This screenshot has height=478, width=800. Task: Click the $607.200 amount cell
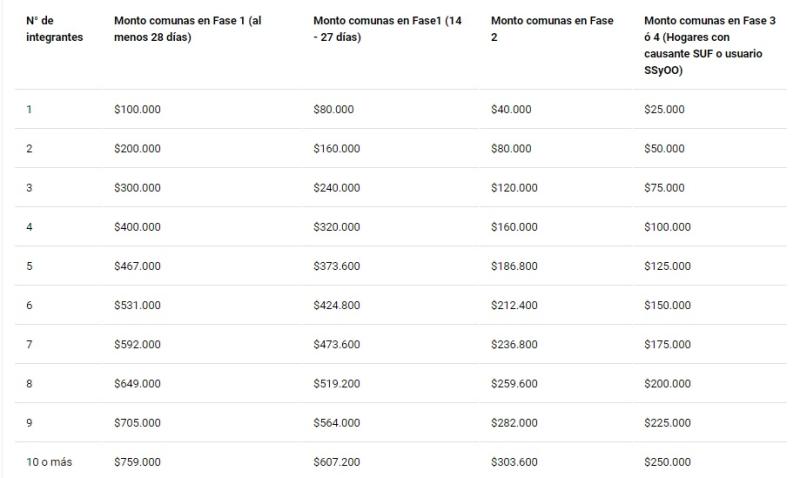(x=337, y=462)
